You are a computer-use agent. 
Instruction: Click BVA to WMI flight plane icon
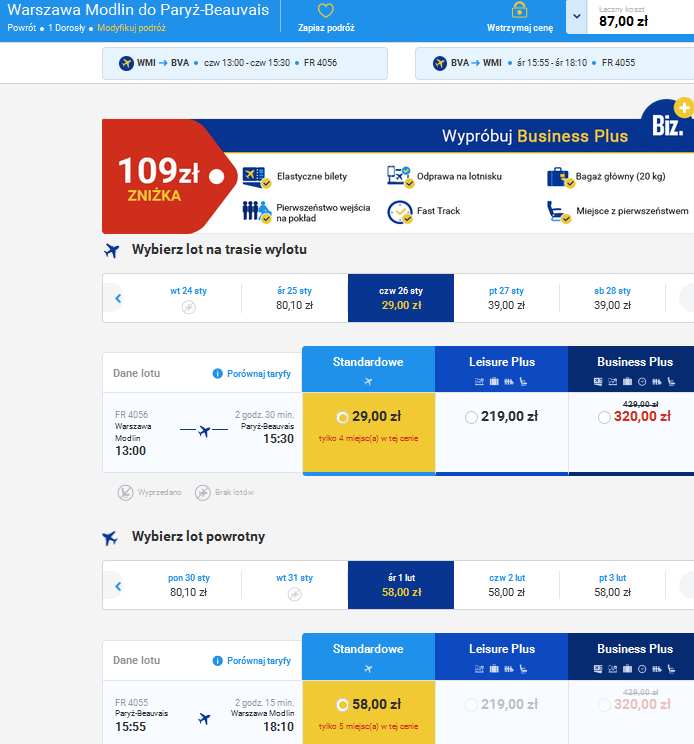[x=440, y=63]
